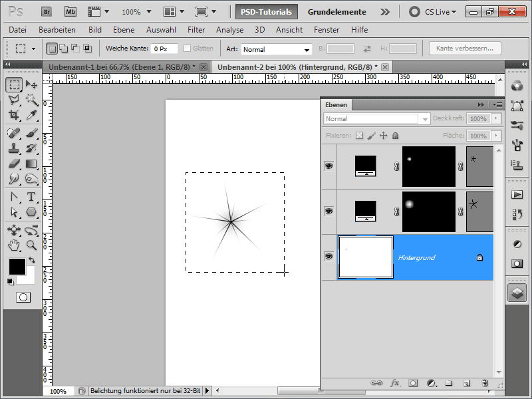The image size is (532, 399).
Task: Choose Intersect with Selection mode
Action: tap(88, 49)
